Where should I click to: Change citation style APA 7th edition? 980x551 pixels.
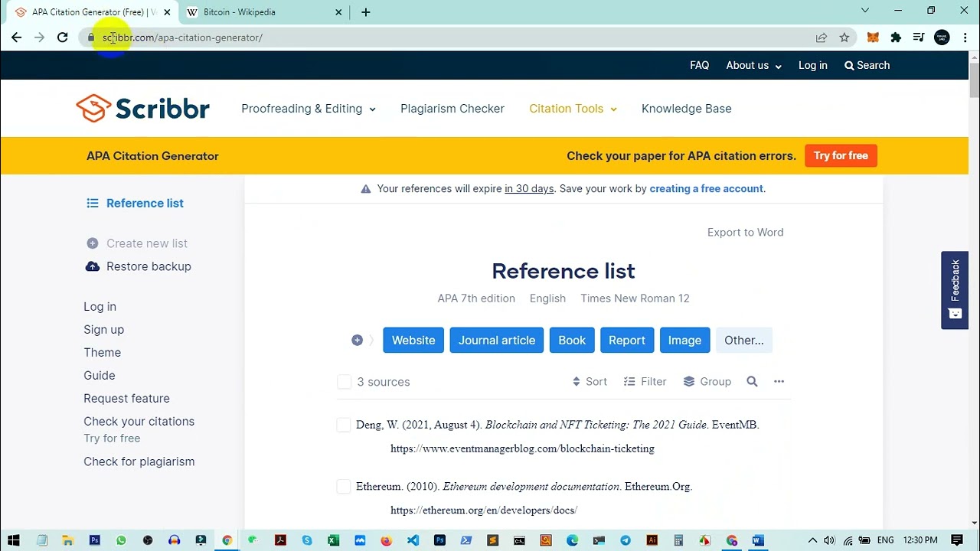(x=476, y=298)
